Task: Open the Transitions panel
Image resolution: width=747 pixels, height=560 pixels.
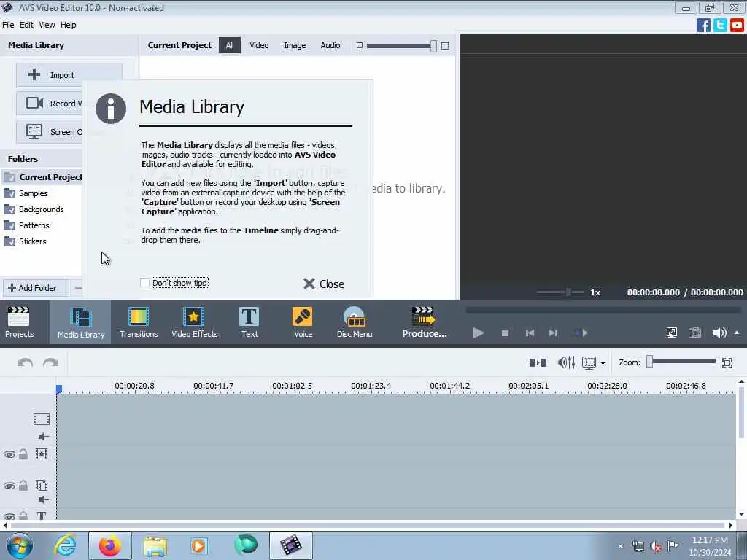Action: pos(139,322)
